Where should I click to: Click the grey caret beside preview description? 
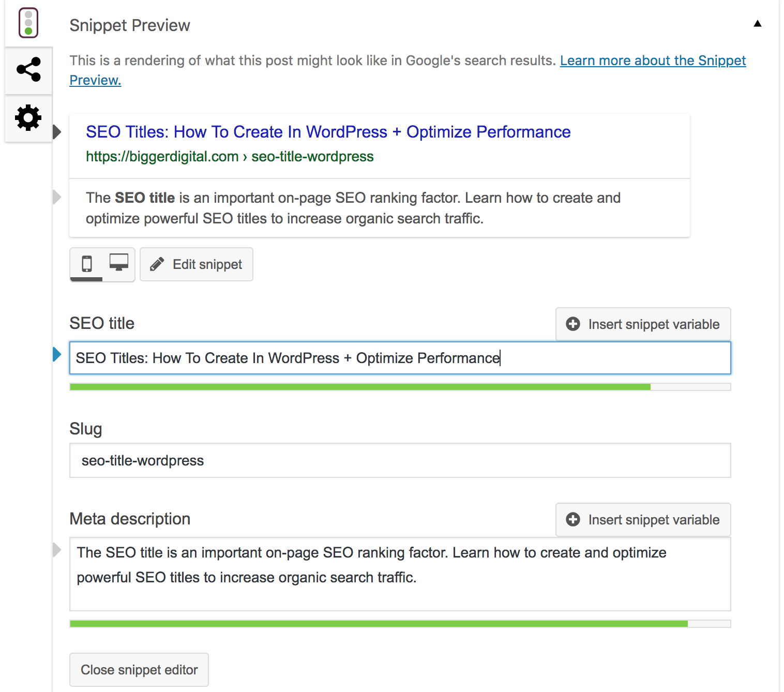(57, 197)
